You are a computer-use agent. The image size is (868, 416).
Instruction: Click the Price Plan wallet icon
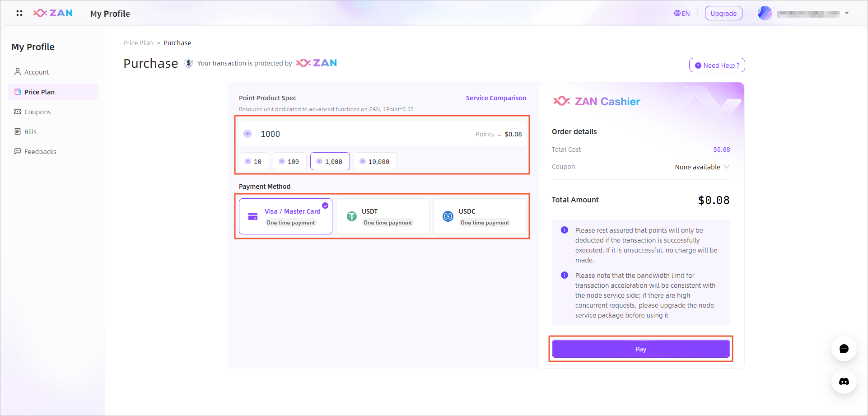click(x=18, y=92)
